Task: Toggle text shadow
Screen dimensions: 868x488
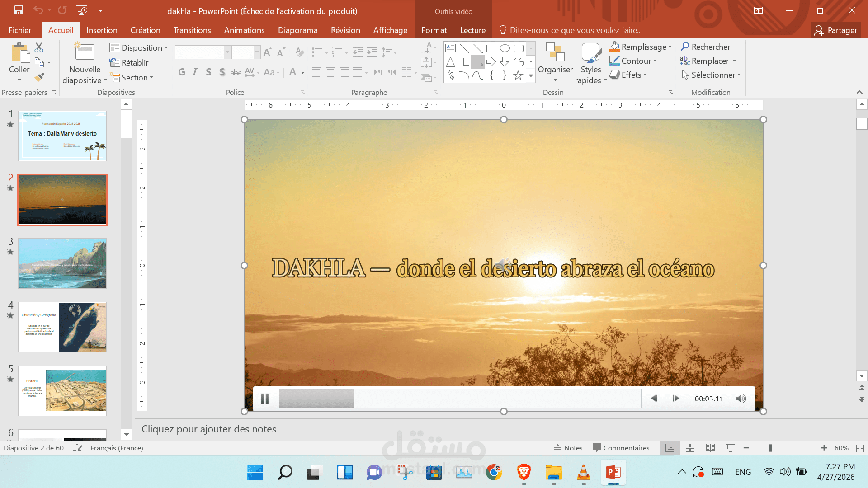Action: [222, 72]
